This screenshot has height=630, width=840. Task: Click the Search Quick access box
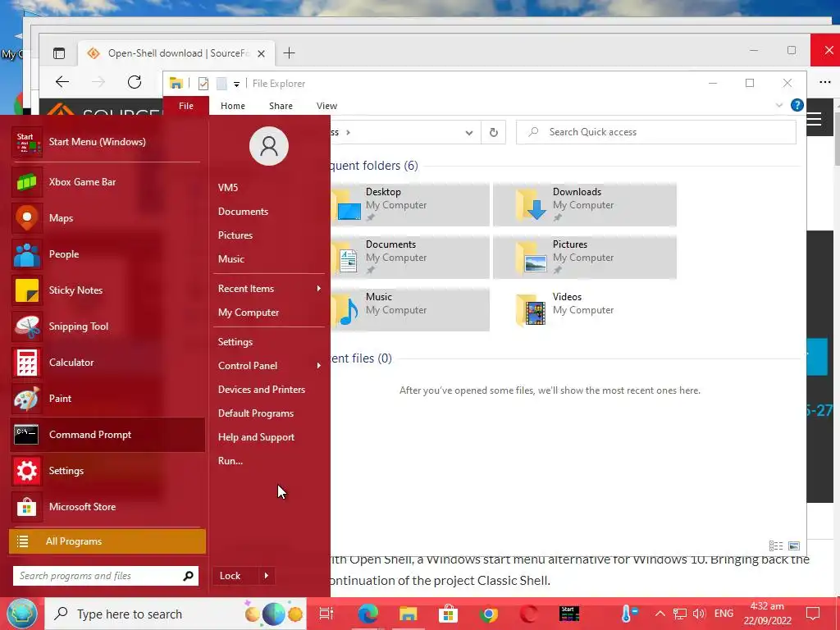tap(655, 132)
